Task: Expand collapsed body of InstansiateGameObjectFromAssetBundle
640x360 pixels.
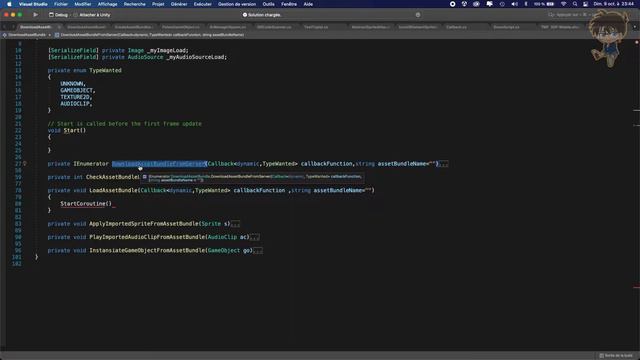Action: coord(258,251)
